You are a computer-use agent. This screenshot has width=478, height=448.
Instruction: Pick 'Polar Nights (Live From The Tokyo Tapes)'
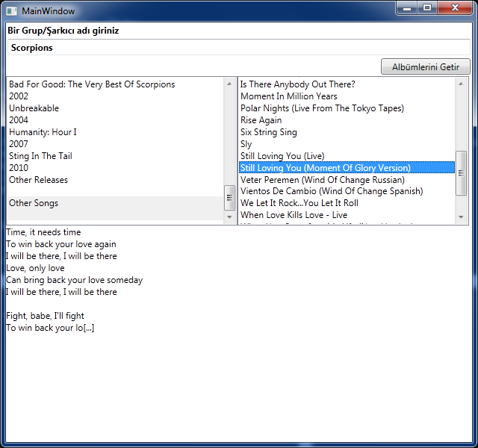tap(322, 108)
